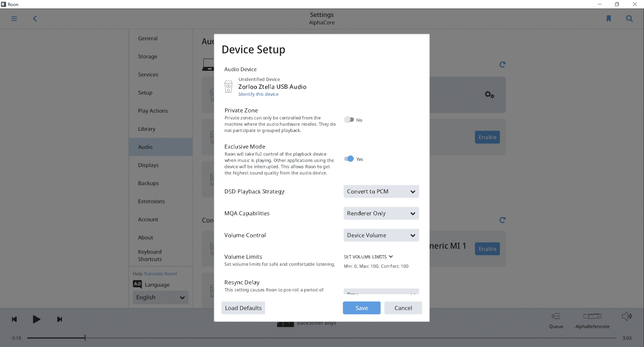Click Identify this device link
This screenshot has width=644, height=347.
pyautogui.click(x=258, y=94)
